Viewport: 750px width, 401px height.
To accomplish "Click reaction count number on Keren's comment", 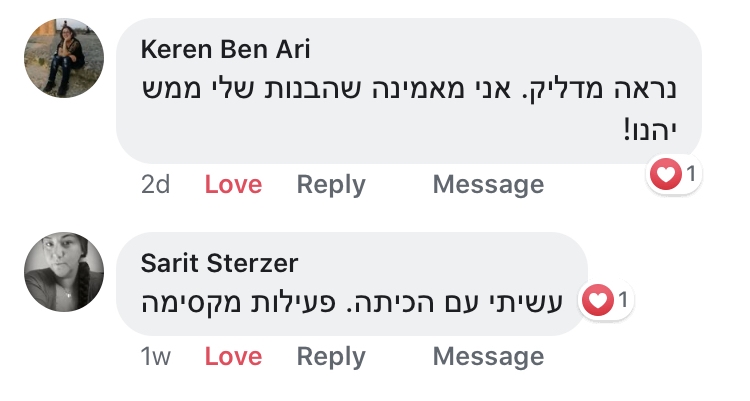I will (x=689, y=175).
